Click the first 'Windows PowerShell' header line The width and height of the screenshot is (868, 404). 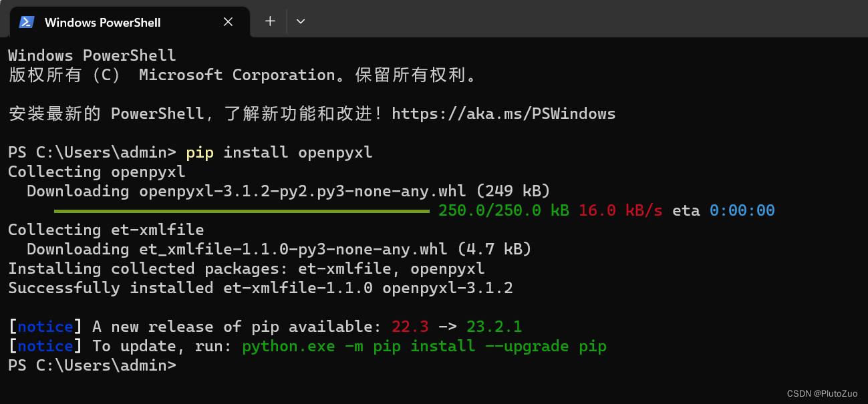(92, 55)
